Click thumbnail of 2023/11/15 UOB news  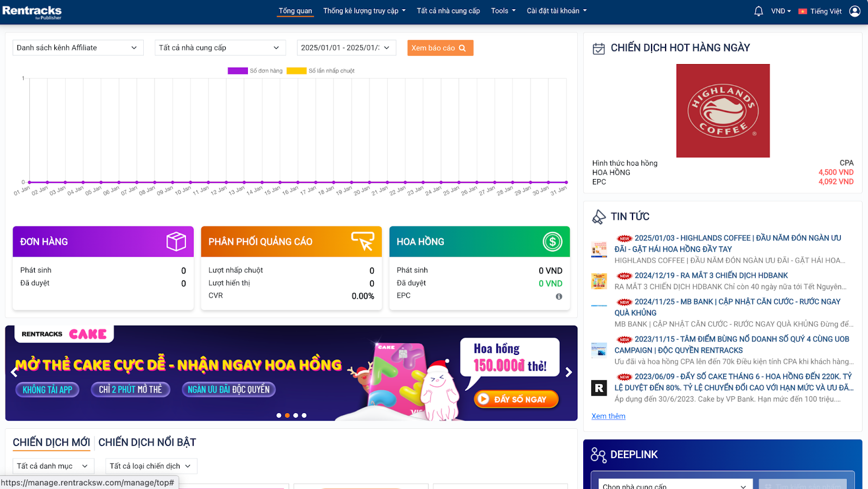(599, 350)
